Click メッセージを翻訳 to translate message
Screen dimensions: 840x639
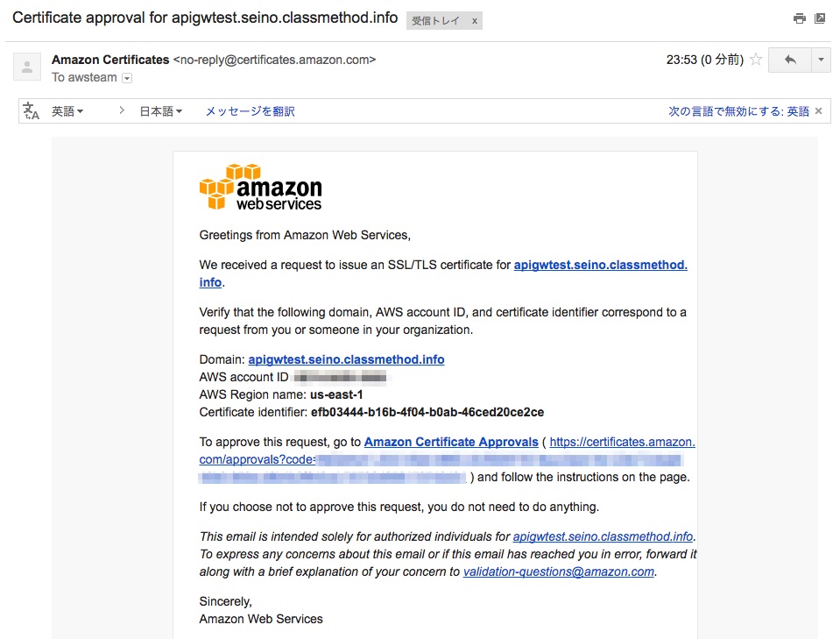[251, 111]
